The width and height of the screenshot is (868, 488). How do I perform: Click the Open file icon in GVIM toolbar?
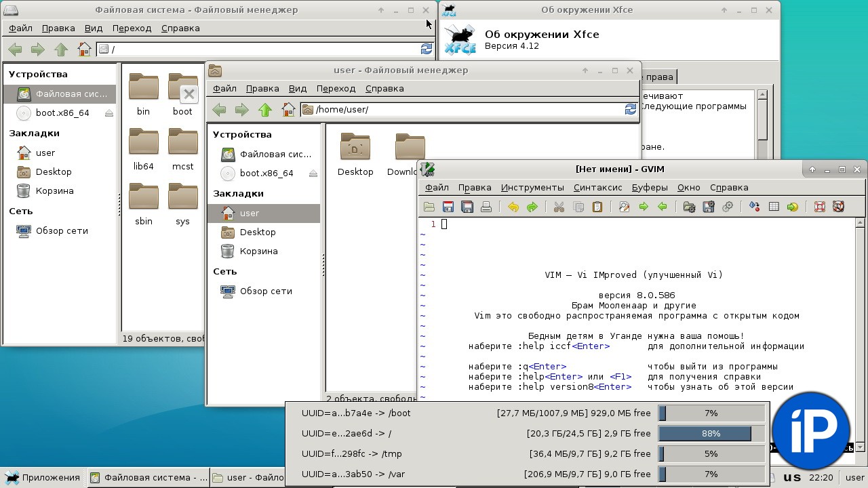click(429, 207)
